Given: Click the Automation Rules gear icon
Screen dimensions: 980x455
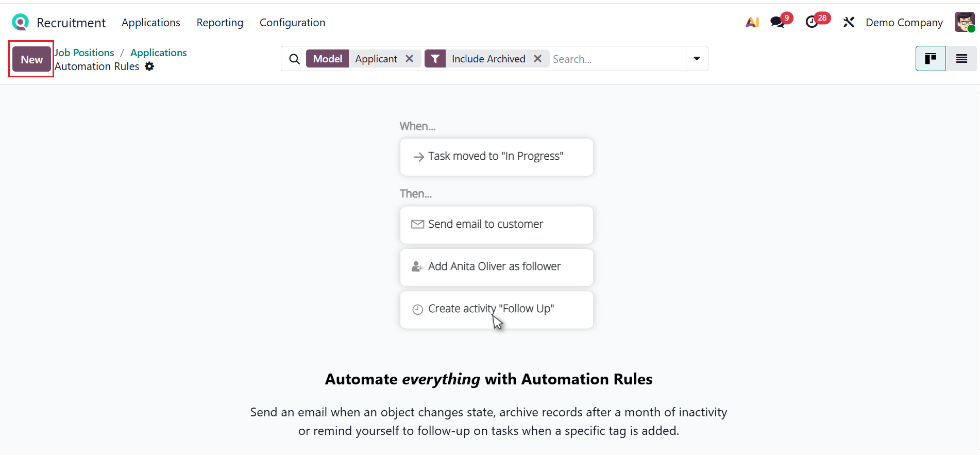Looking at the screenshot, I should tap(149, 66).
